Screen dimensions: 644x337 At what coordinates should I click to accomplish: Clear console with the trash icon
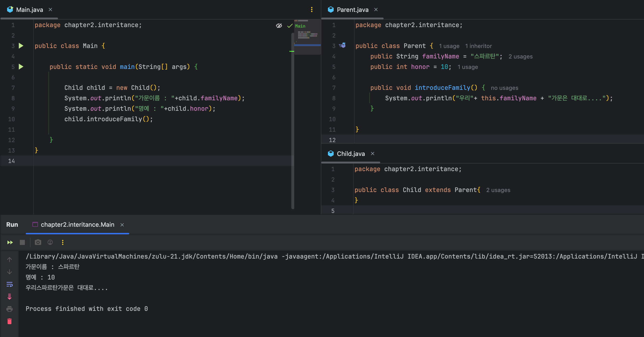click(10, 321)
